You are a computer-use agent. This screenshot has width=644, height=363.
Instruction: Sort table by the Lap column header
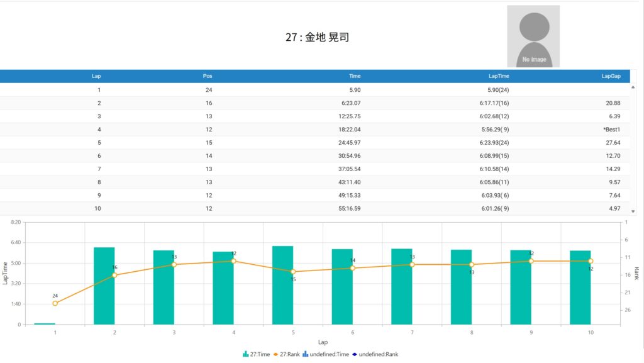[96, 76]
